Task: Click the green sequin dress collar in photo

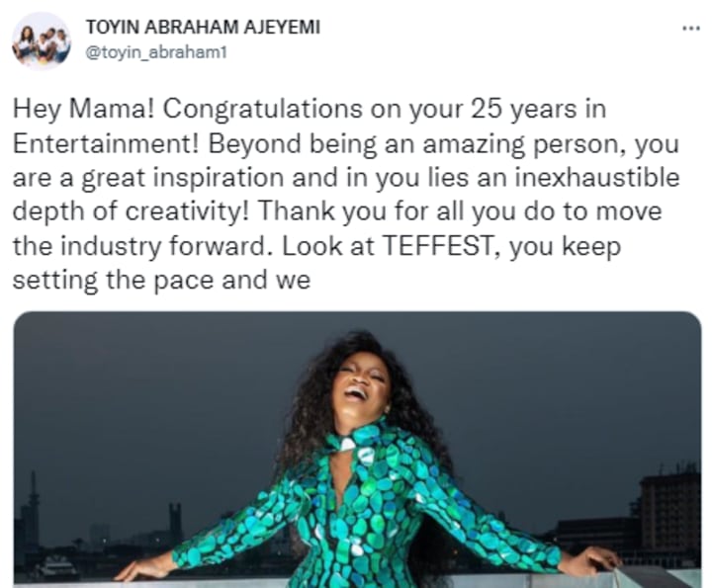Action: click(356, 437)
